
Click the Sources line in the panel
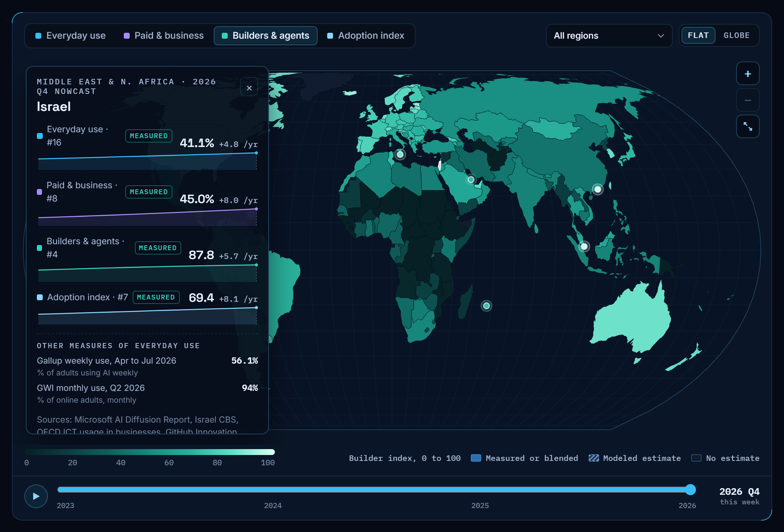pyautogui.click(x=137, y=425)
